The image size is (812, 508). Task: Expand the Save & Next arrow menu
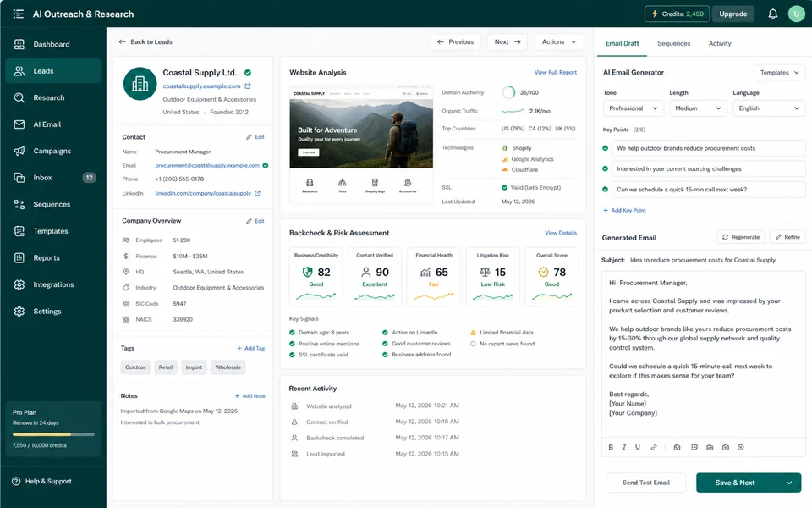788,483
